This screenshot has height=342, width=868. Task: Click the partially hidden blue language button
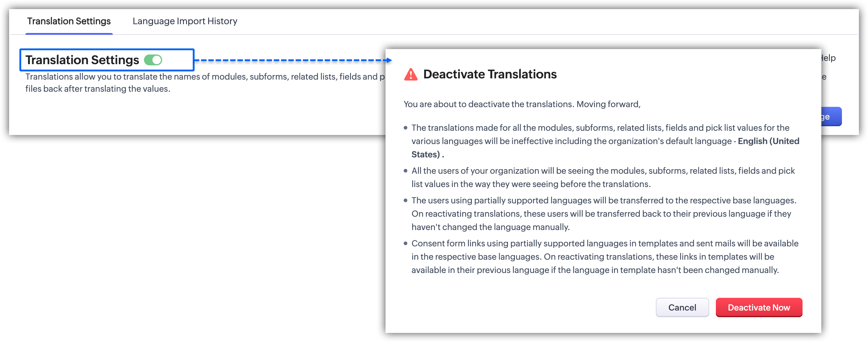pyautogui.click(x=831, y=117)
